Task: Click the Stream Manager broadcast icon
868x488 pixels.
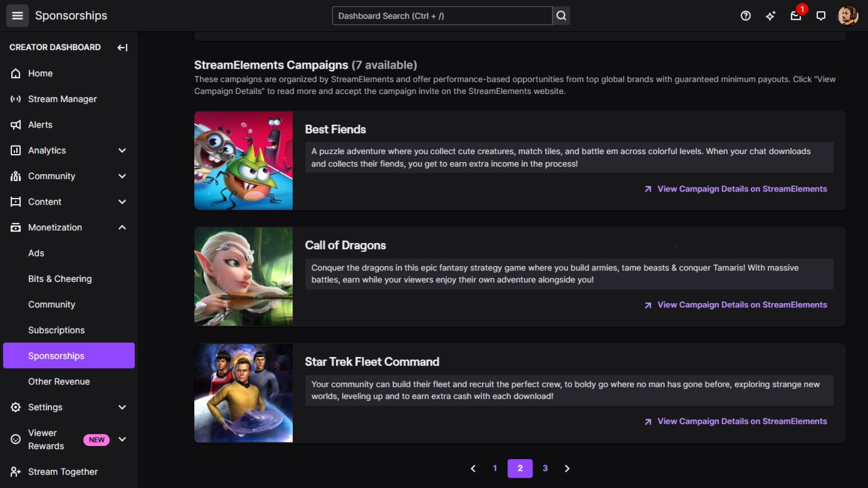Action: click(16, 99)
